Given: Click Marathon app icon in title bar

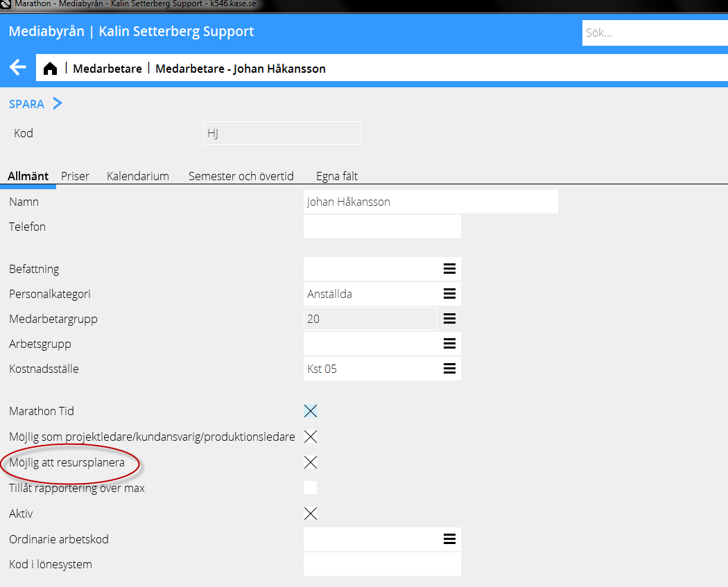Looking at the screenshot, I should click(x=6, y=3).
